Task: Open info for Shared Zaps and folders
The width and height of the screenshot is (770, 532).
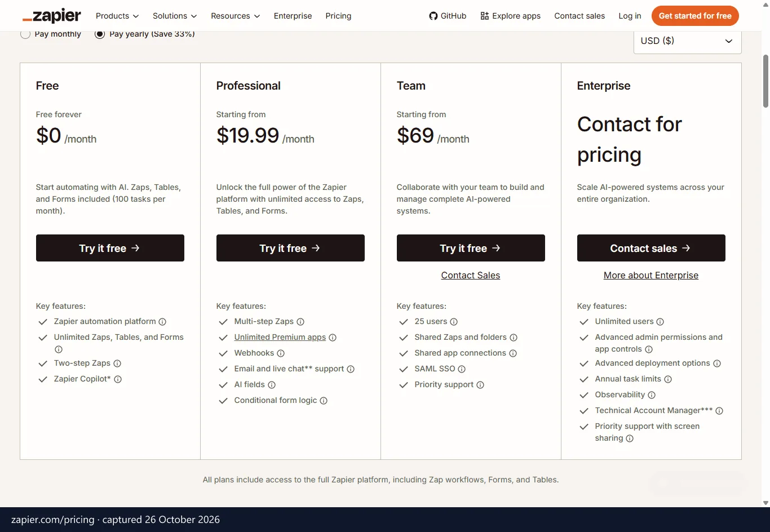Action: coord(514,338)
